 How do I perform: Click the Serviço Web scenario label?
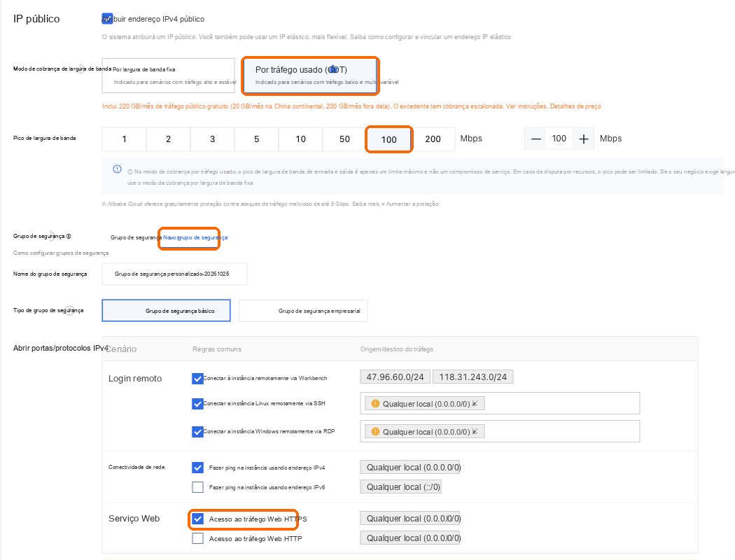pyautogui.click(x=134, y=519)
